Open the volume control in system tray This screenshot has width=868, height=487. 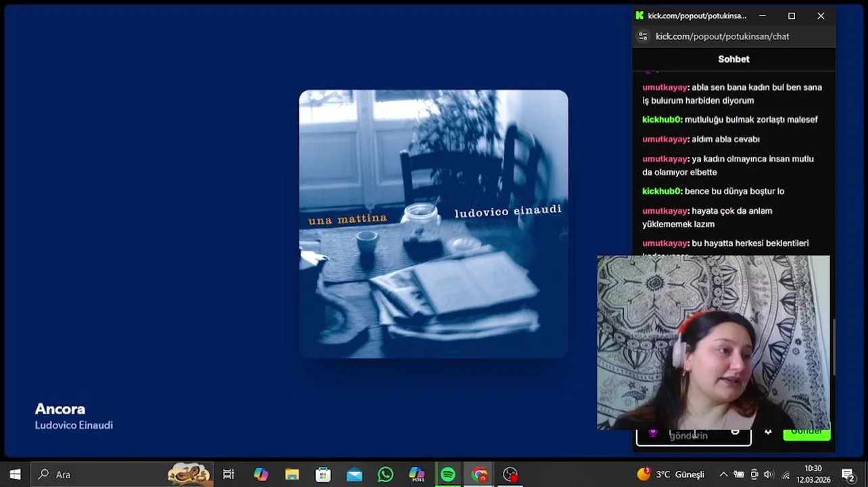click(x=770, y=474)
